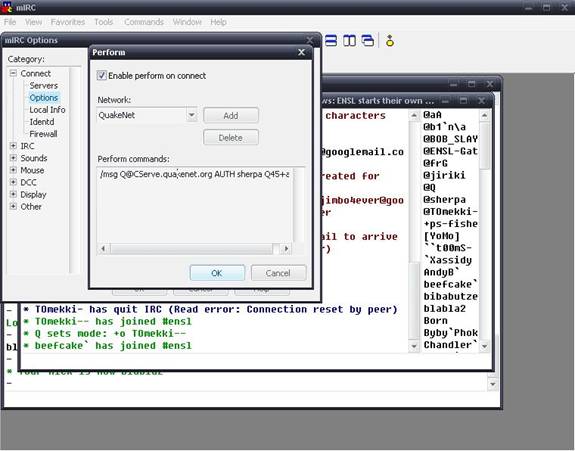The width and height of the screenshot is (575, 451).
Task: Close the Perform dialog with the X
Action: (x=301, y=52)
